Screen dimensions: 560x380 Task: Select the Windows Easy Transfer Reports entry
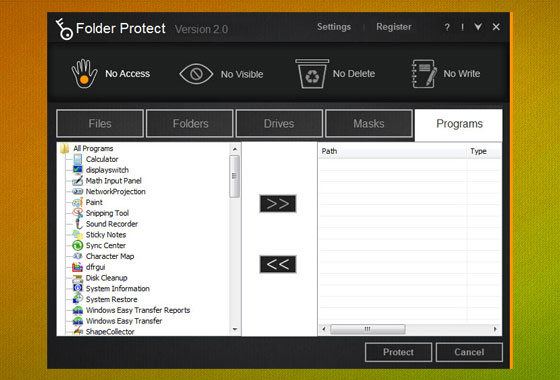coord(138,310)
